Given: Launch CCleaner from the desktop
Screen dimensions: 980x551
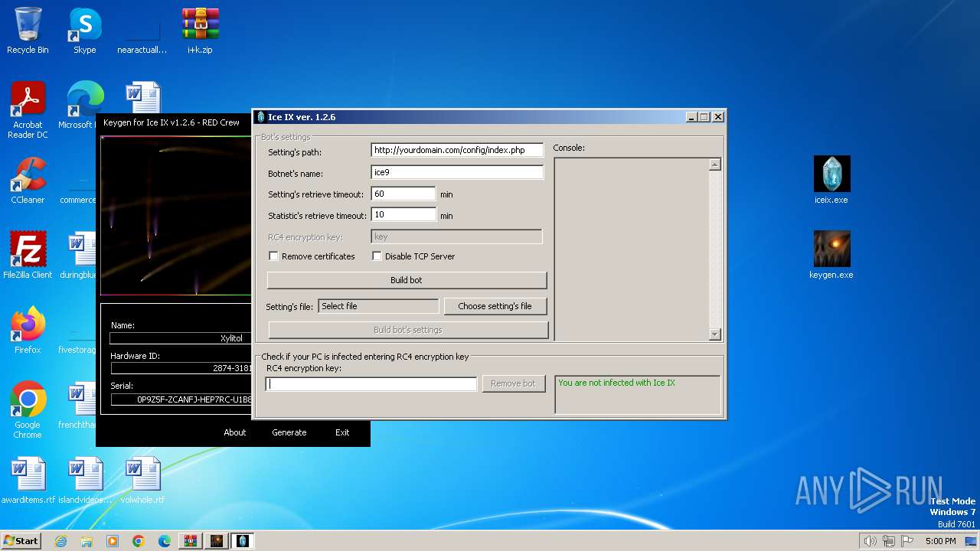Looking at the screenshot, I should point(28,181).
